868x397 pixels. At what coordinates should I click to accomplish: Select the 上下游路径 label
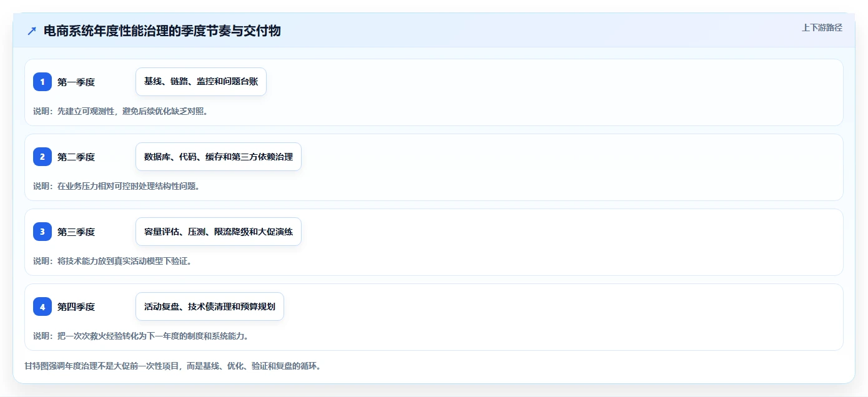pyautogui.click(x=822, y=27)
